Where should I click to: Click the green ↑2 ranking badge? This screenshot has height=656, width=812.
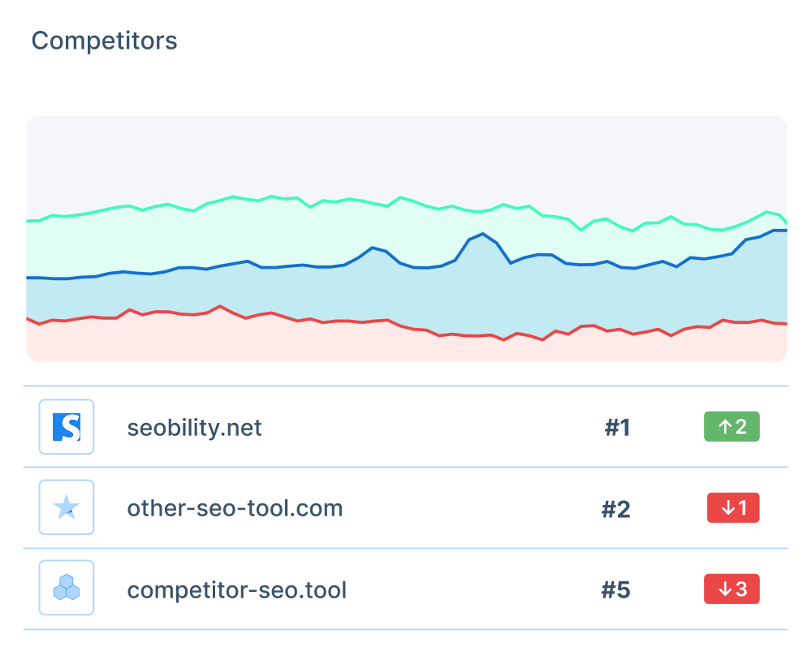coord(731,426)
